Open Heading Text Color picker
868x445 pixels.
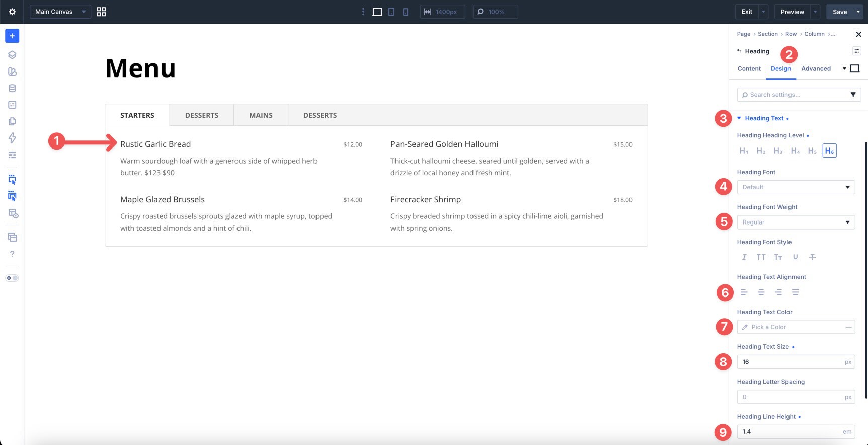pos(796,327)
